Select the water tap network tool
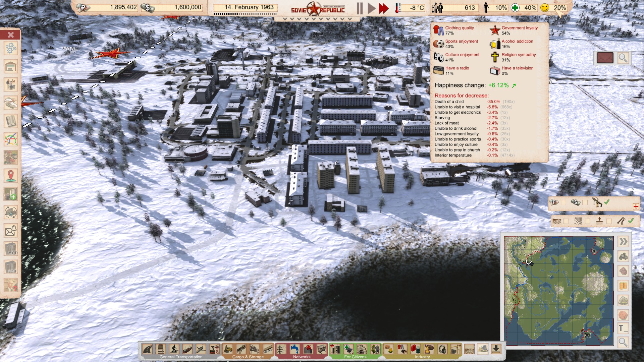The image size is (644, 362). pos(294,349)
